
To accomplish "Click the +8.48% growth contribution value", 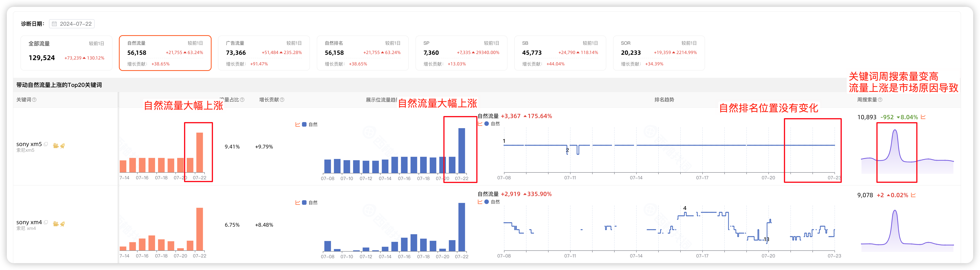I will (x=264, y=225).
